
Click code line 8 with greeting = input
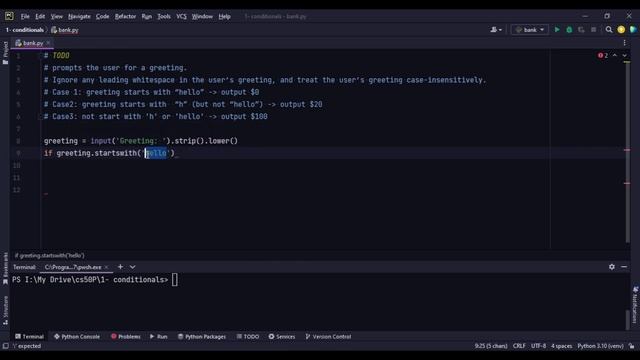pyautogui.click(x=141, y=141)
